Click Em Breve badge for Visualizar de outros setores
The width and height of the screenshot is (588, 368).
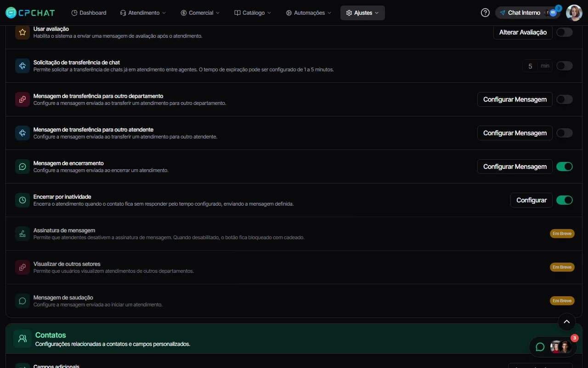[x=562, y=267]
